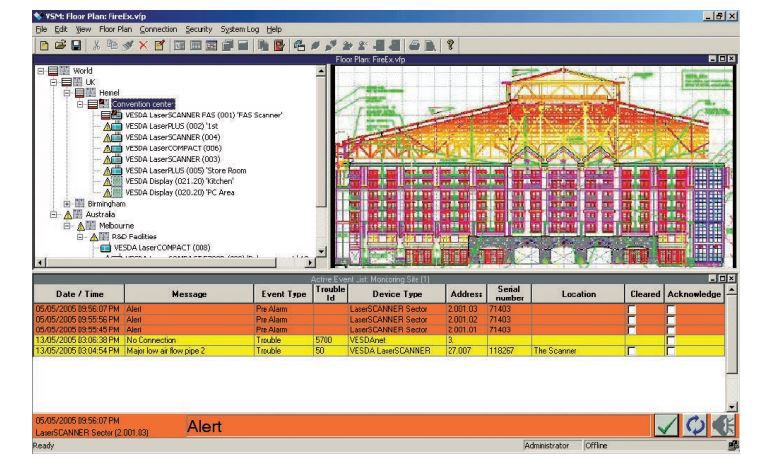Click the blue network connection toolbar icon

tap(299, 45)
